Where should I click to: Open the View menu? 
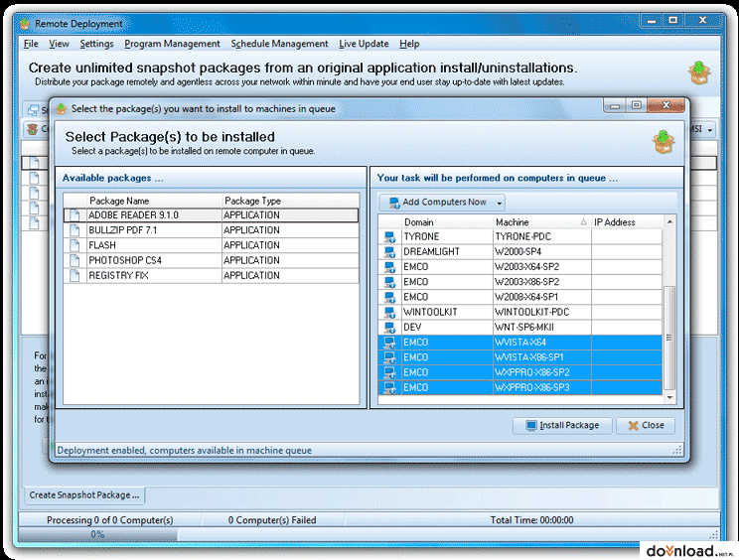click(59, 44)
